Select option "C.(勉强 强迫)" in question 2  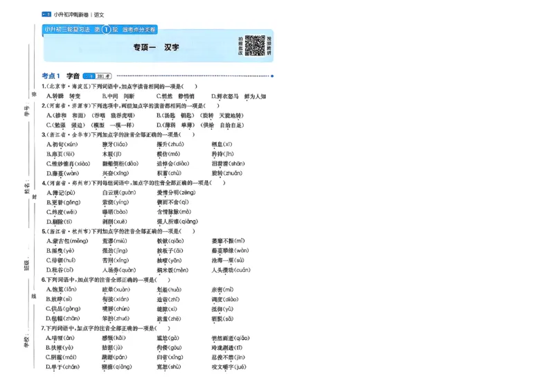[x=66, y=125]
